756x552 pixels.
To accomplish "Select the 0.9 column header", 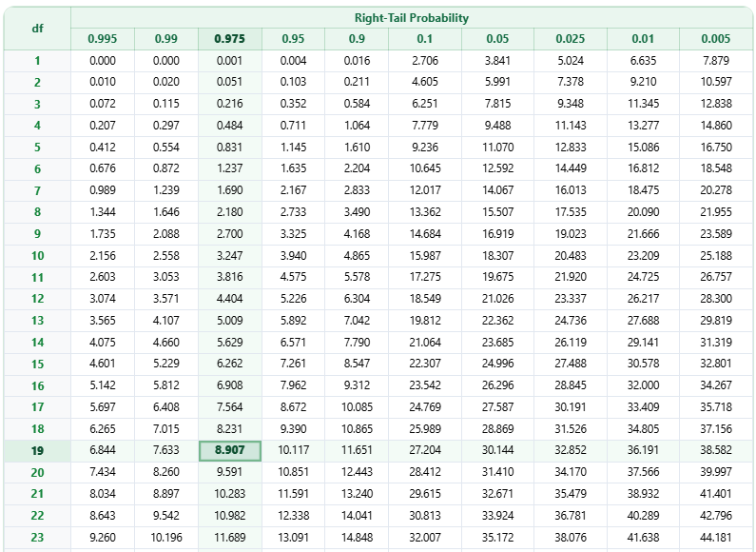I will (357, 39).
